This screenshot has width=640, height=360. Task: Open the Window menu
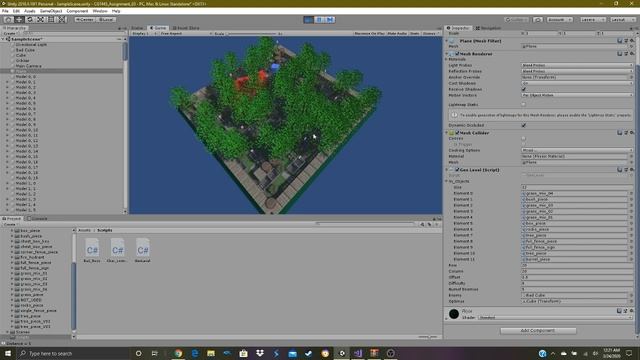point(100,11)
